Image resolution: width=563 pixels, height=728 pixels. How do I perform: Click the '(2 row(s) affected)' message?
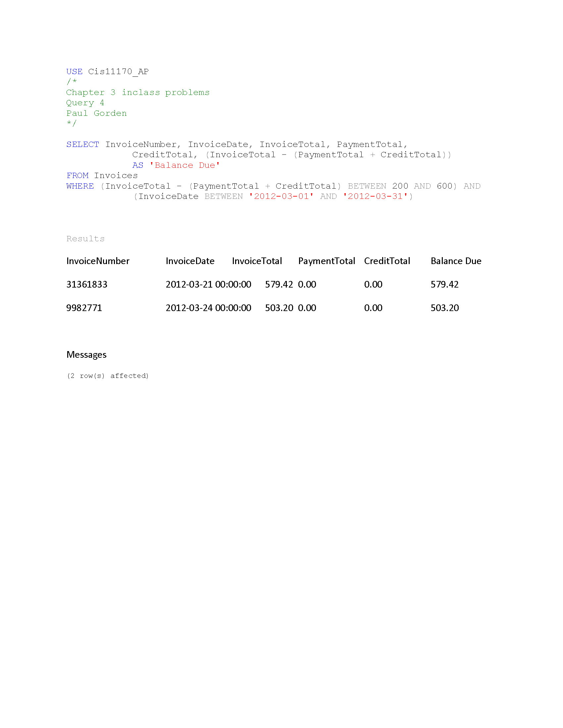click(108, 376)
